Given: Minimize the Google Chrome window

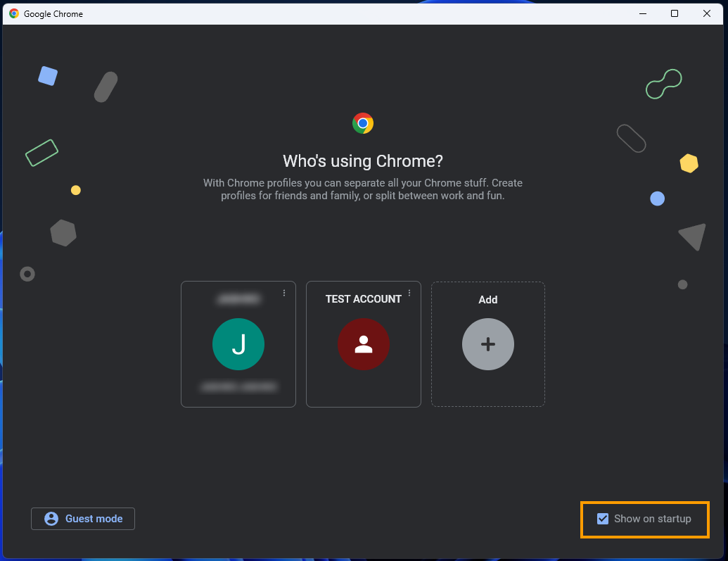Looking at the screenshot, I should pyautogui.click(x=643, y=13).
